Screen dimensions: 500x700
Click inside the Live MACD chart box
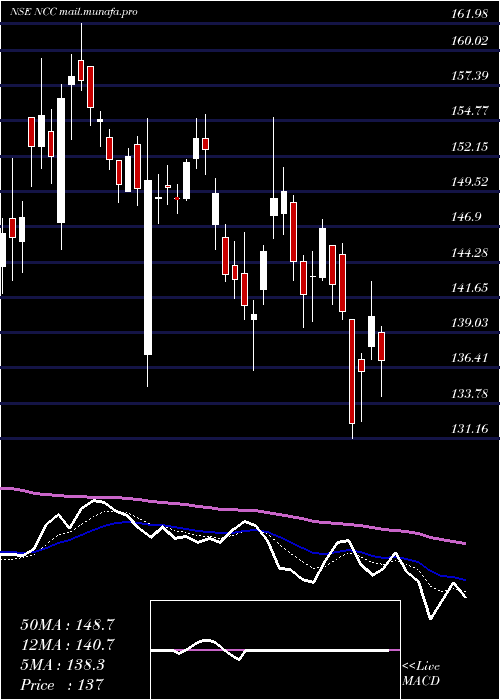[x=275, y=650]
